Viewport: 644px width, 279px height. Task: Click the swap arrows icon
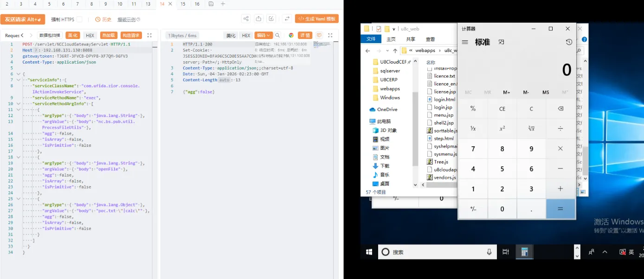click(287, 19)
